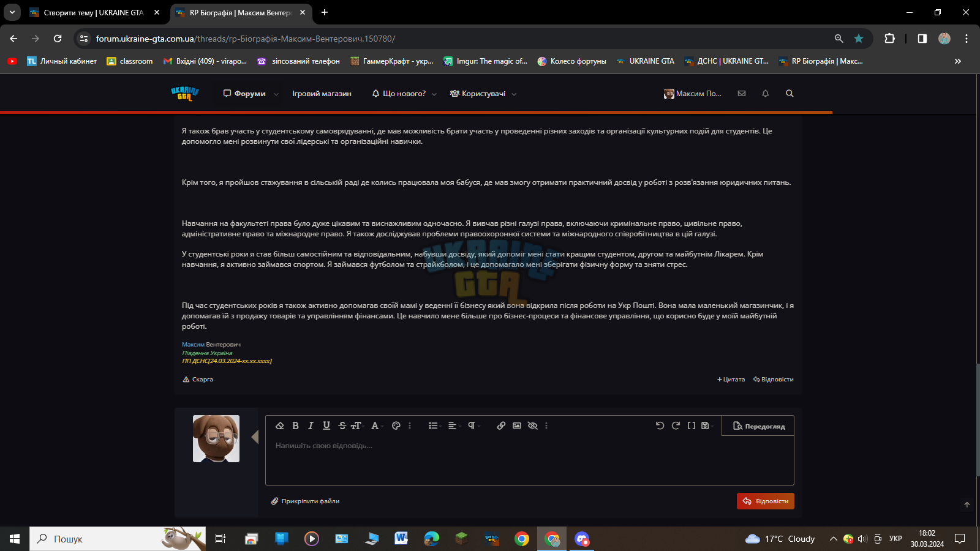The width and height of the screenshot is (980, 551).
Task: Open the UKRAINE GTA forum logo
Action: (184, 93)
